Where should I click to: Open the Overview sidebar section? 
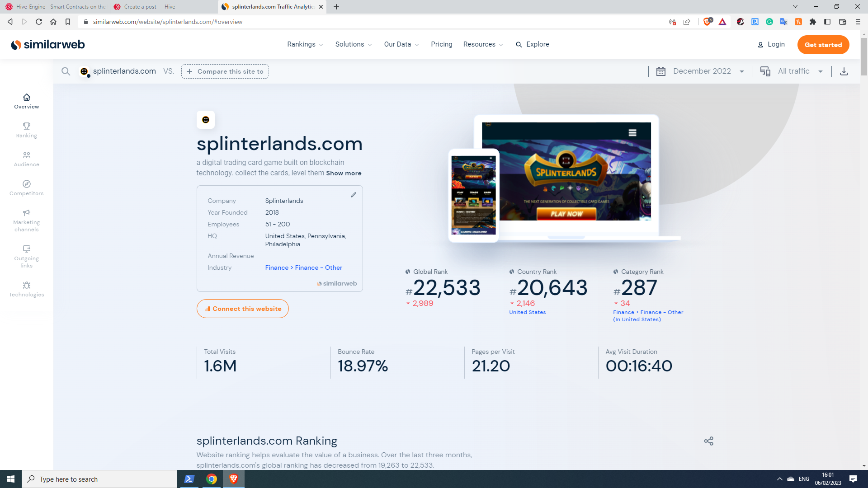[26, 101]
